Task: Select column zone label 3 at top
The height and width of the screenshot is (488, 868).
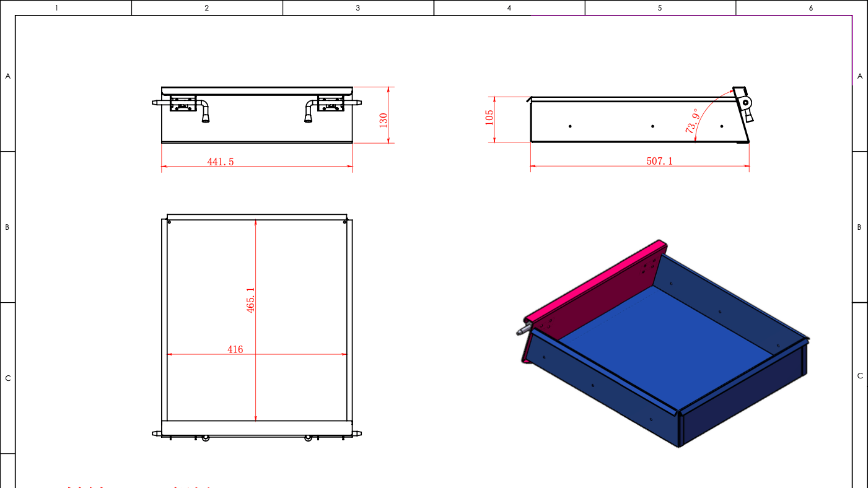Action: click(x=358, y=8)
